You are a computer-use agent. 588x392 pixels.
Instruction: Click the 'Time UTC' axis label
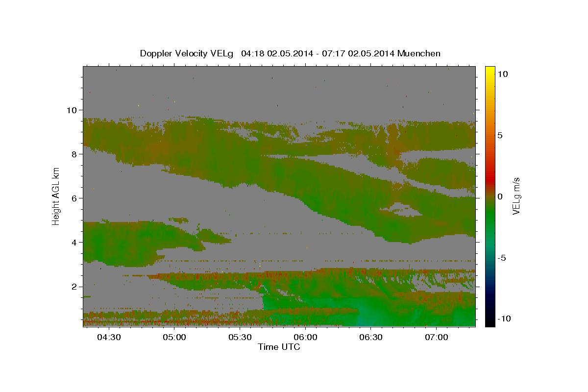(x=279, y=347)
